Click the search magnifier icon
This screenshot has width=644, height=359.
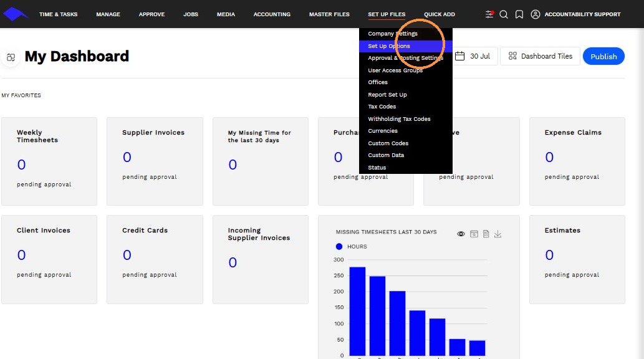(504, 14)
